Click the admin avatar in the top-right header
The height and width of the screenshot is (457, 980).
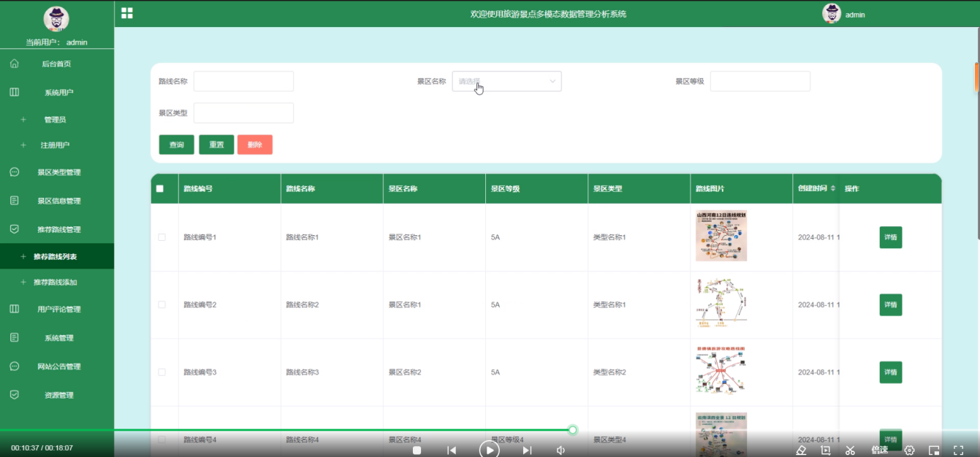832,13
